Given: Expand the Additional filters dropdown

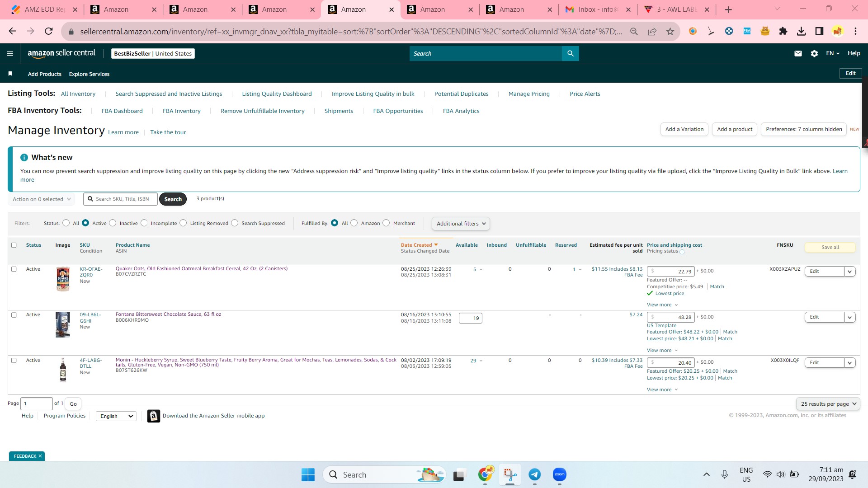Looking at the screenshot, I should click(x=461, y=223).
